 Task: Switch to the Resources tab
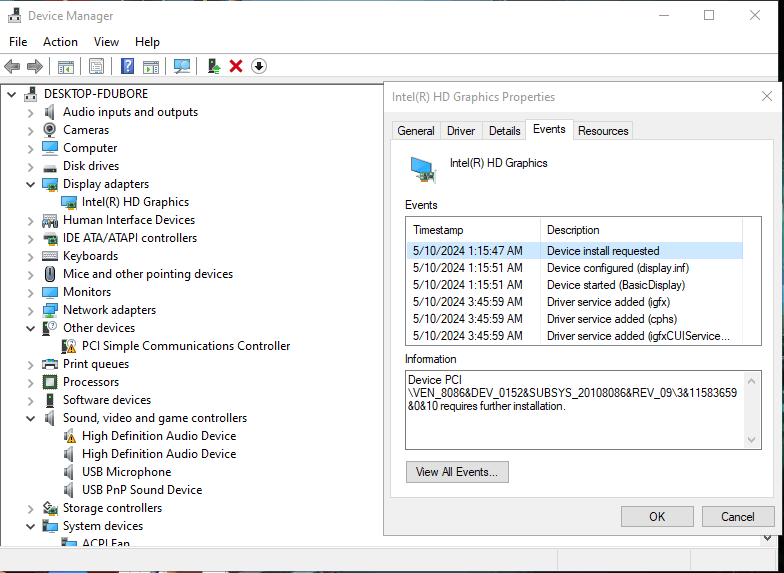(x=603, y=131)
